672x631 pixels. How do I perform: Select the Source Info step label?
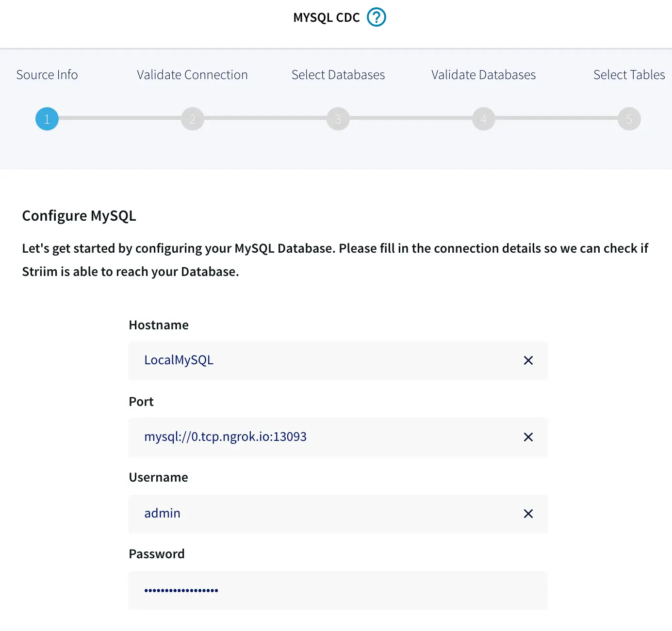tap(47, 75)
